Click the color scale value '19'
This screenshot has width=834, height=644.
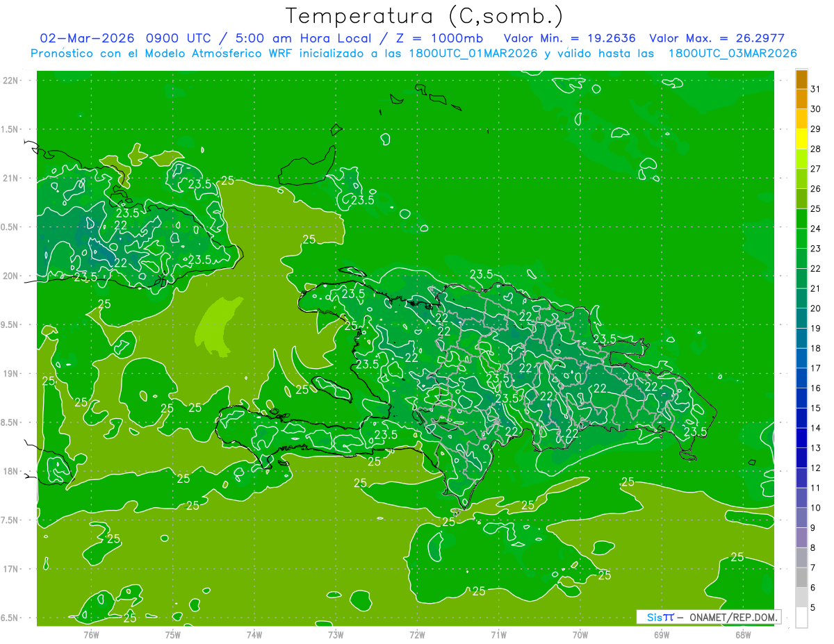(816, 329)
